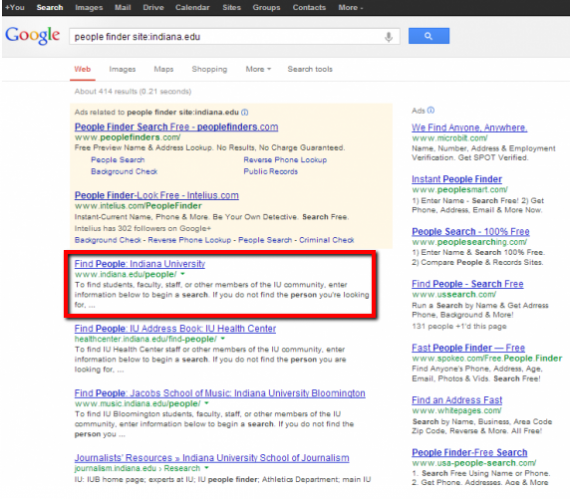Switch to Maps results tab
The image size is (570, 499).
point(164,69)
